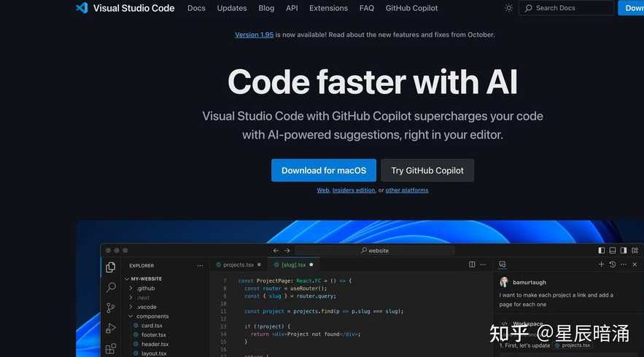Go to the Blog section
This screenshot has height=357, width=644.
point(266,8)
